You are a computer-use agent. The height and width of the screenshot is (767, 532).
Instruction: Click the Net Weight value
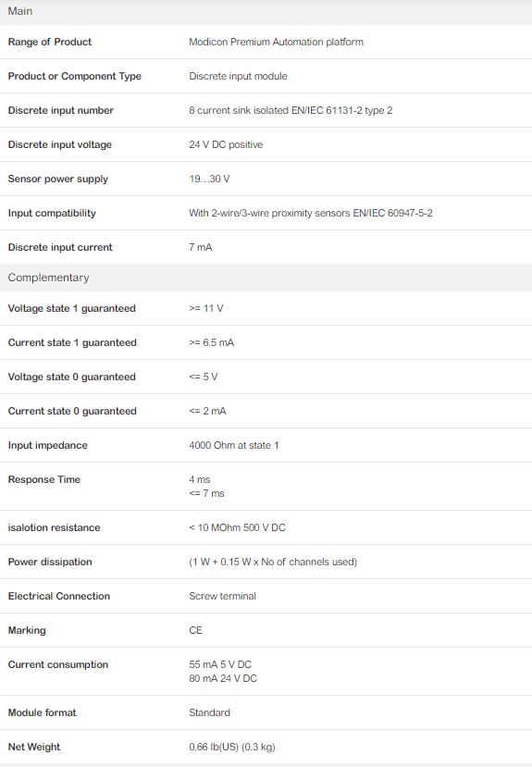pyautogui.click(x=232, y=747)
